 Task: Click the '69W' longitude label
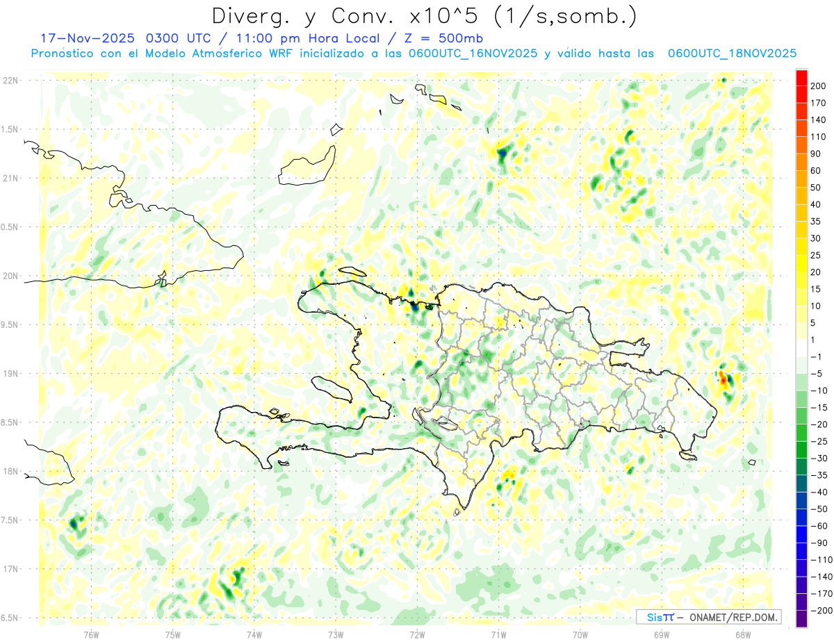point(662,634)
